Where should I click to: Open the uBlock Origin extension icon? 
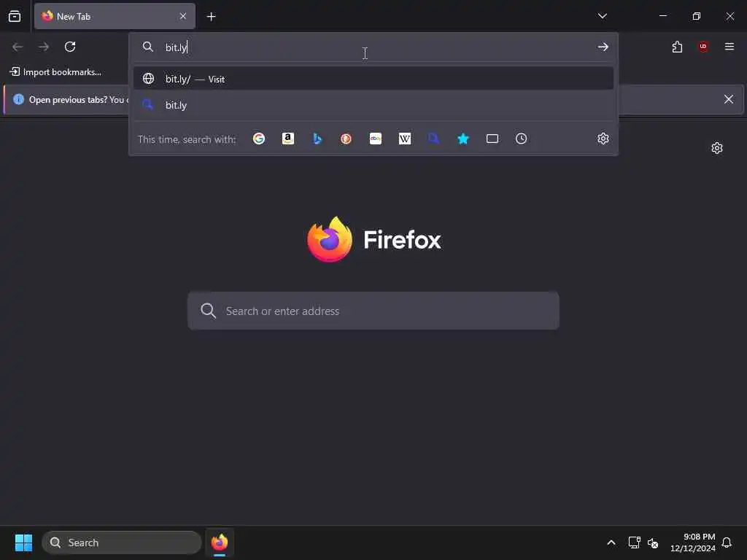(703, 47)
